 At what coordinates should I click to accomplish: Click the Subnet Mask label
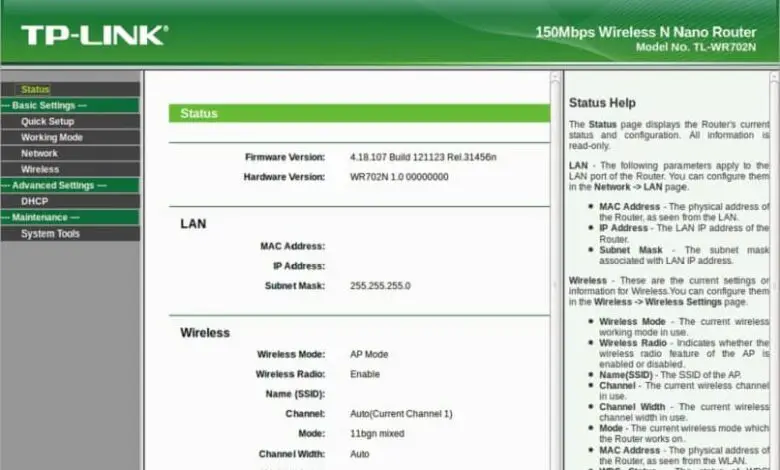click(294, 286)
